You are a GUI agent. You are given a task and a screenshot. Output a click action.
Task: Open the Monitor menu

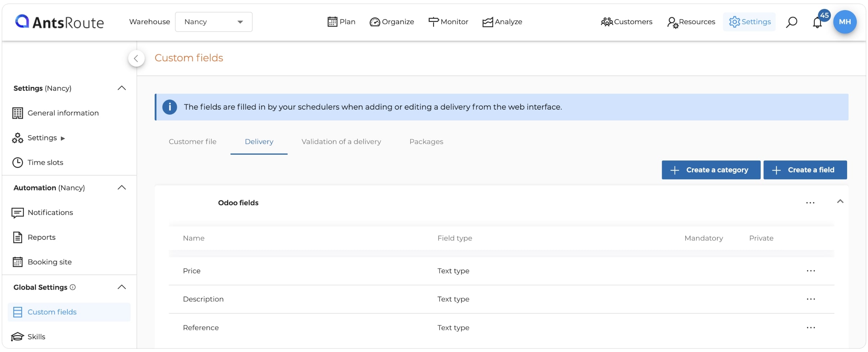coord(448,22)
